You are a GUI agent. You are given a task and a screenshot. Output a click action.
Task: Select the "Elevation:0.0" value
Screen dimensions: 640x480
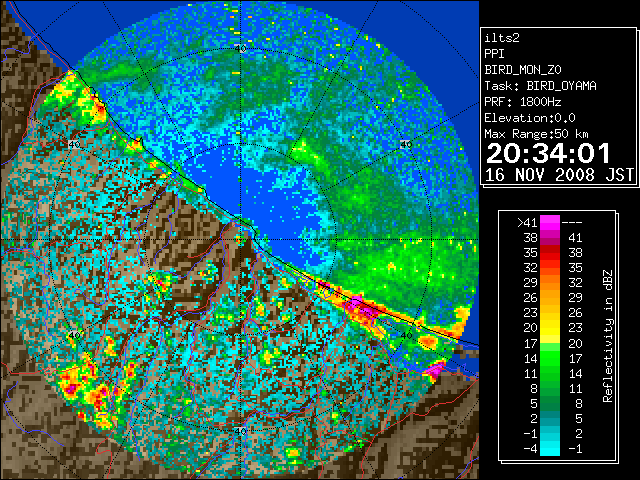pos(530,118)
